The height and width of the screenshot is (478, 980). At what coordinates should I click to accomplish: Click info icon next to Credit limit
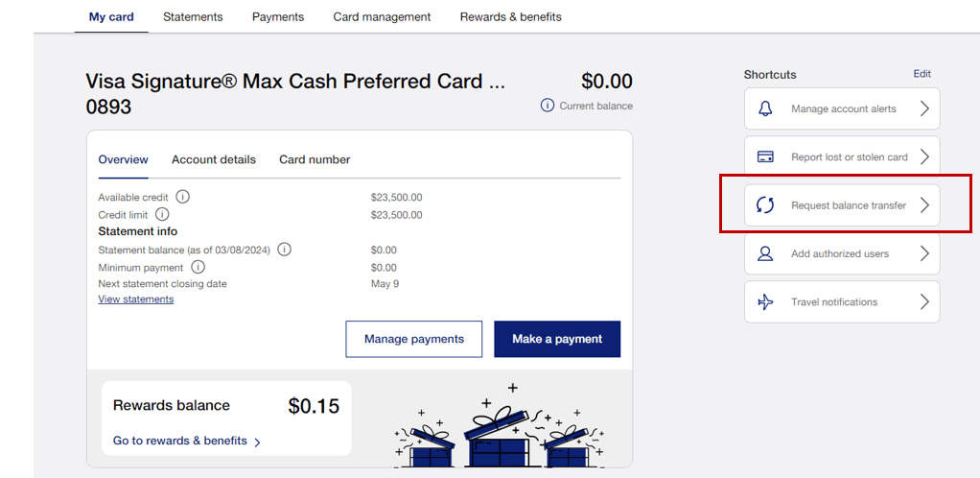tap(162, 215)
